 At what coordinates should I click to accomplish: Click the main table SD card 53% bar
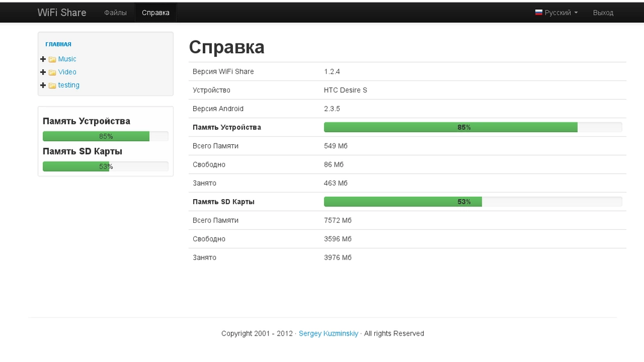(x=473, y=202)
